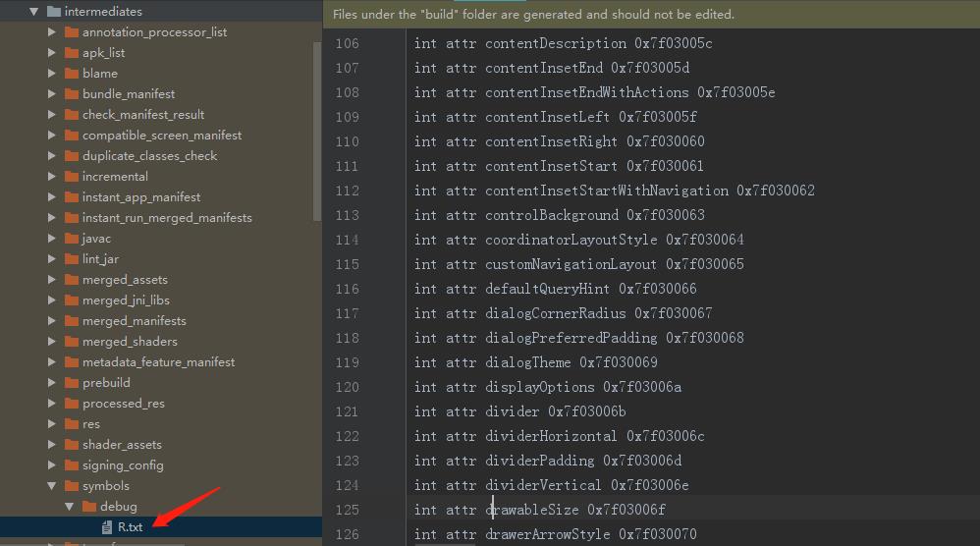This screenshot has width=980, height=546.
Task: Click the lint_jar folder icon
Action: (72, 258)
